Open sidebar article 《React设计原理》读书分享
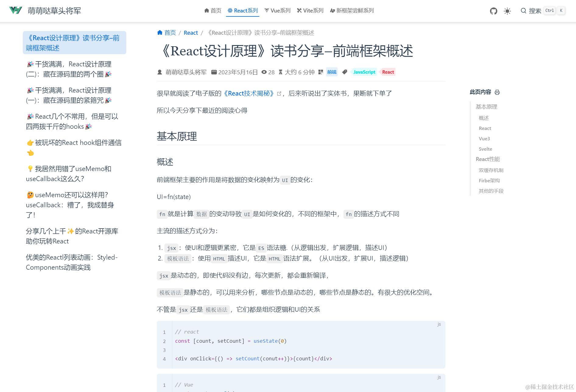This screenshot has width=576, height=392. click(75, 43)
